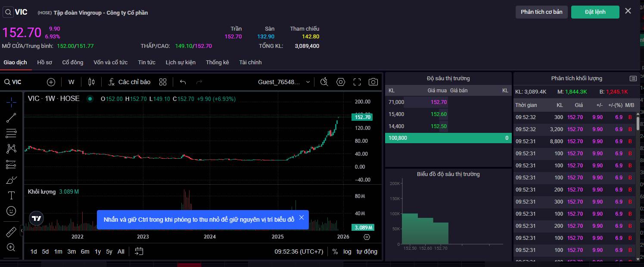Screen dimensions: 644x267
Task: Toggle log scale on the chart
Action: coord(347,251)
